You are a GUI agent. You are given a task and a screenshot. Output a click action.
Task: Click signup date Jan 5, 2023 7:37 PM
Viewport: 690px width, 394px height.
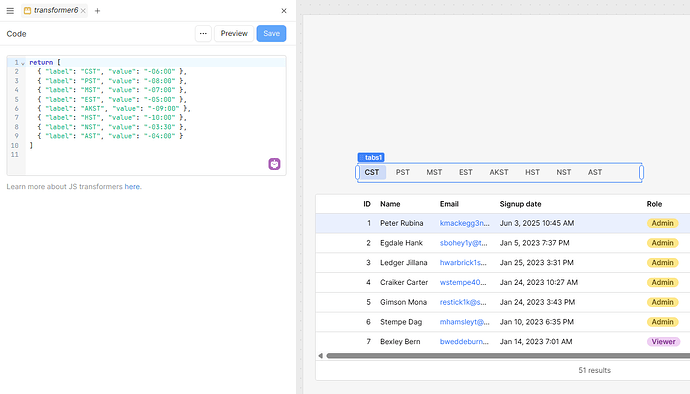tap(534, 243)
